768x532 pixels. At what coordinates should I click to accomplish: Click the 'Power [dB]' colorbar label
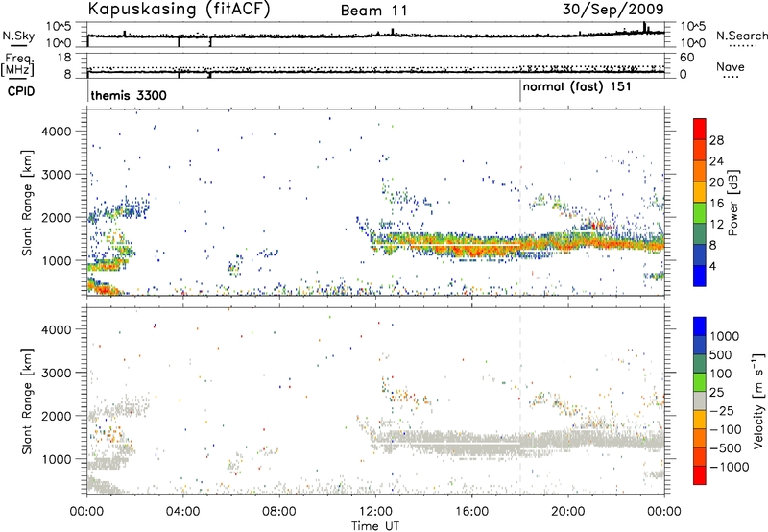732,203
